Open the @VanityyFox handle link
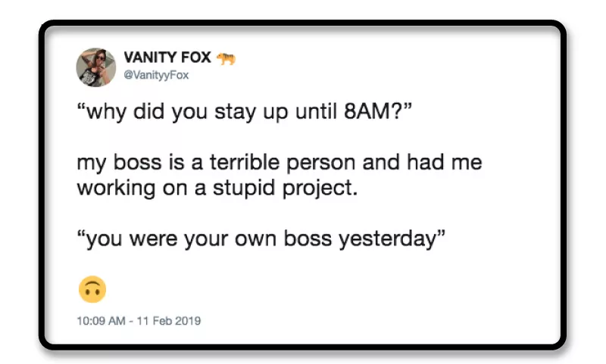 coord(155,75)
